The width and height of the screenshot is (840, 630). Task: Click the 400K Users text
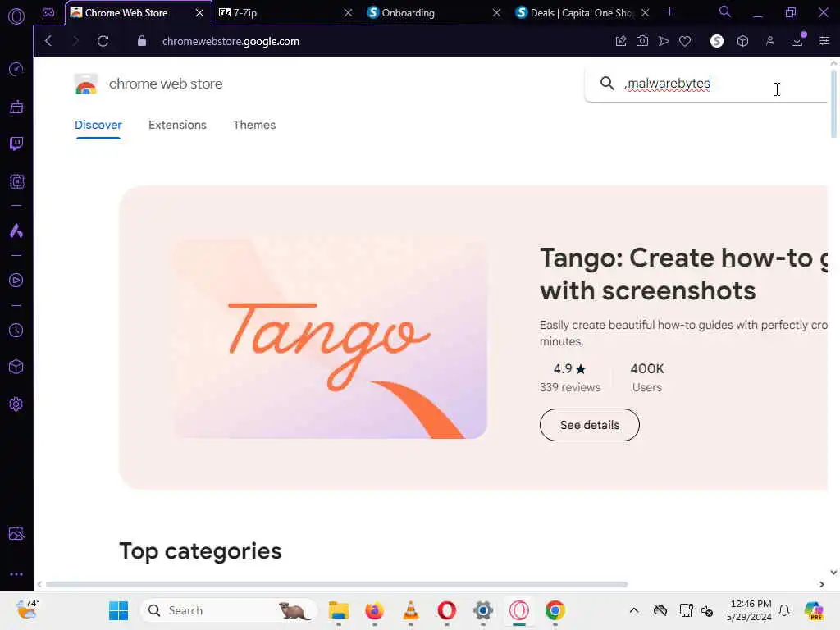(646, 377)
